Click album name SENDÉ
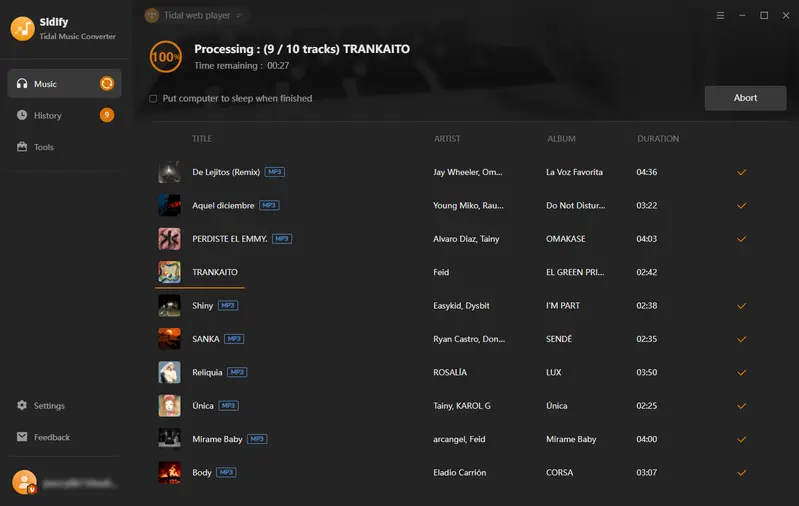 [x=559, y=339]
